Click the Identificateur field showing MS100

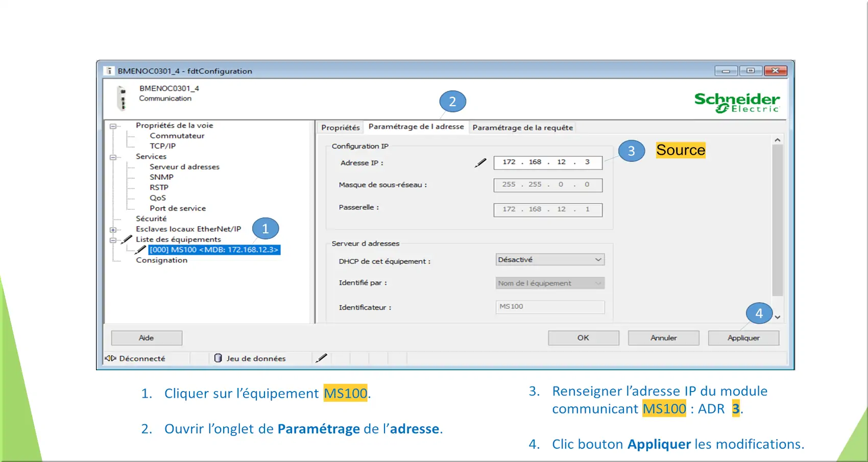point(550,307)
